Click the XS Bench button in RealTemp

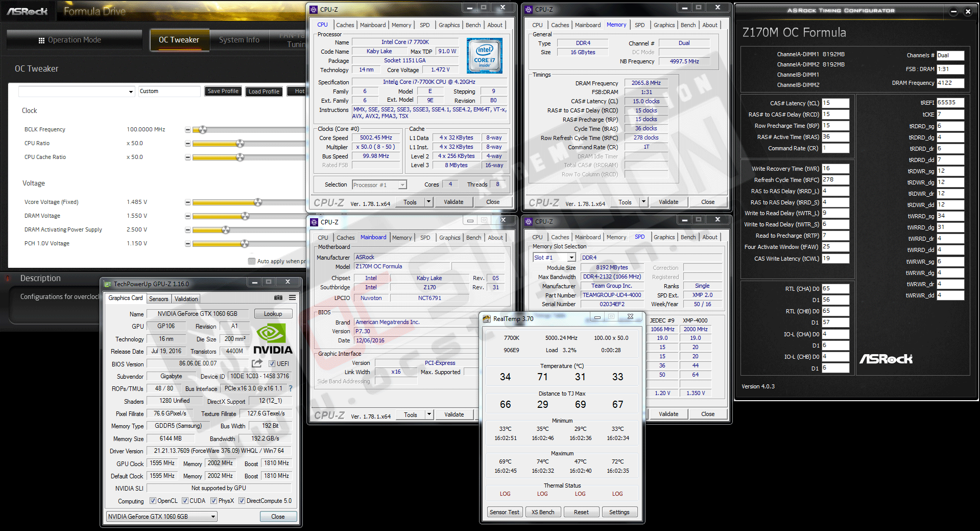pyautogui.click(x=543, y=512)
